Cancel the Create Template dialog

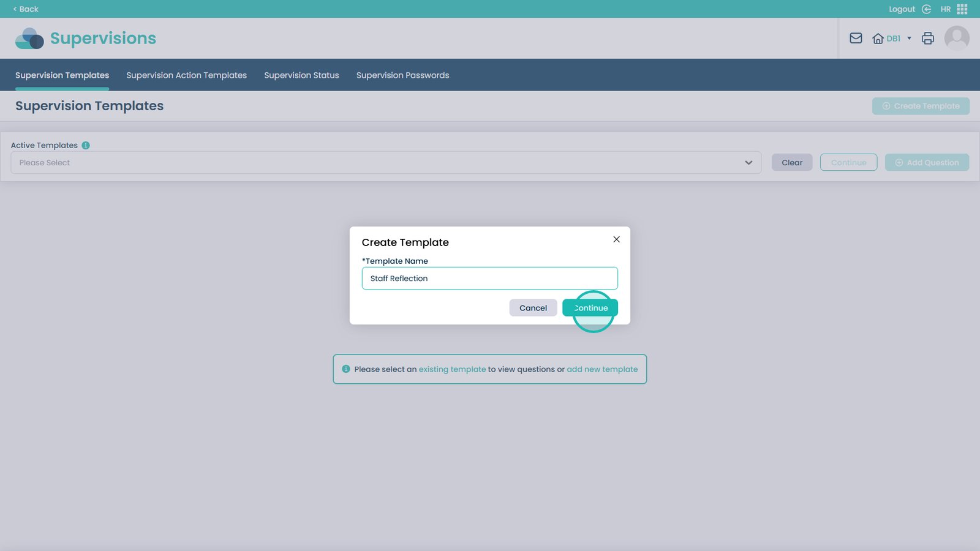(533, 308)
